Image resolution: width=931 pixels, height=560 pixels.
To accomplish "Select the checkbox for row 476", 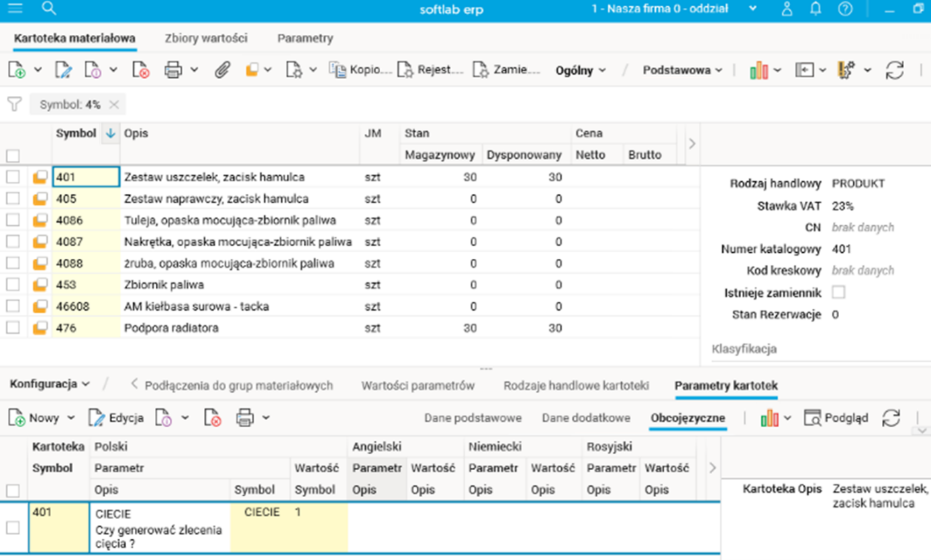I will [x=13, y=328].
